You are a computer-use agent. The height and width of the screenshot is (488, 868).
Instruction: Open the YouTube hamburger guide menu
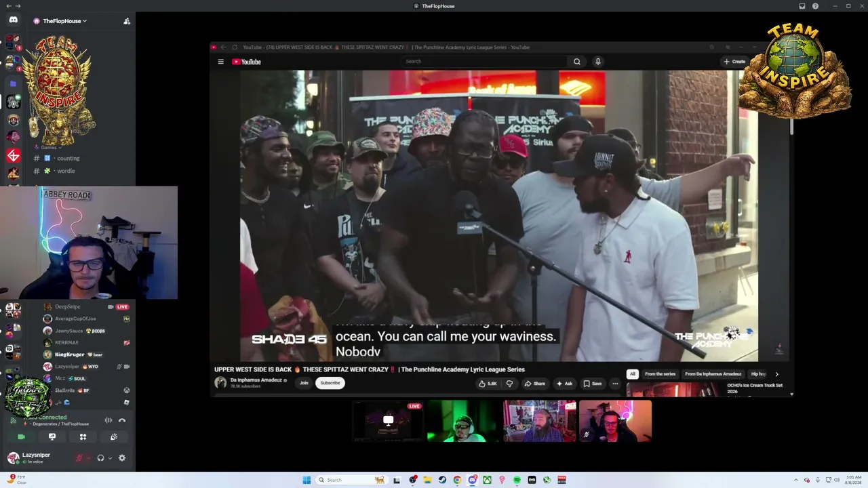click(x=220, y=62)
